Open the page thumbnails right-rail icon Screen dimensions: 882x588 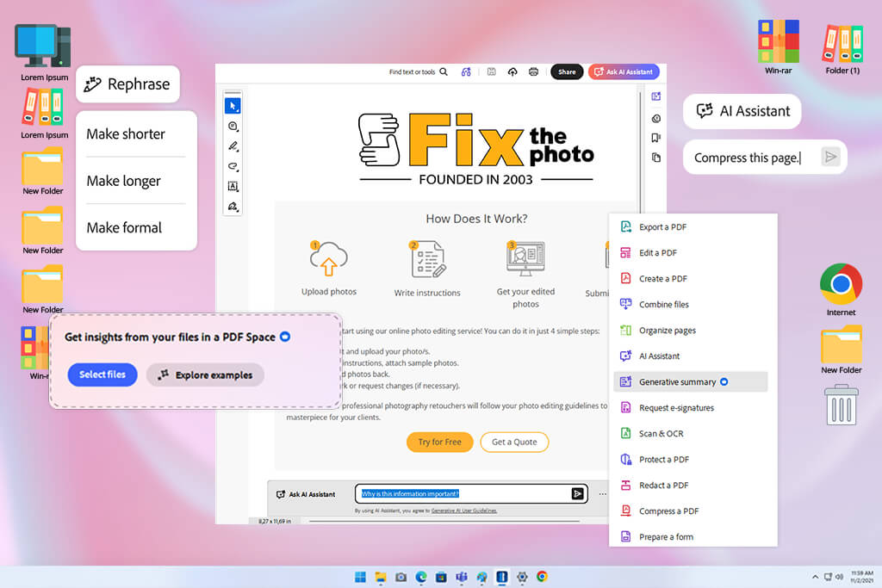click(x=655, y=158)
